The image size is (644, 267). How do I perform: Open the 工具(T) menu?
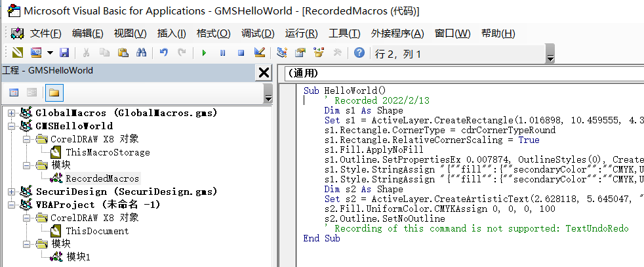(344, 33)
